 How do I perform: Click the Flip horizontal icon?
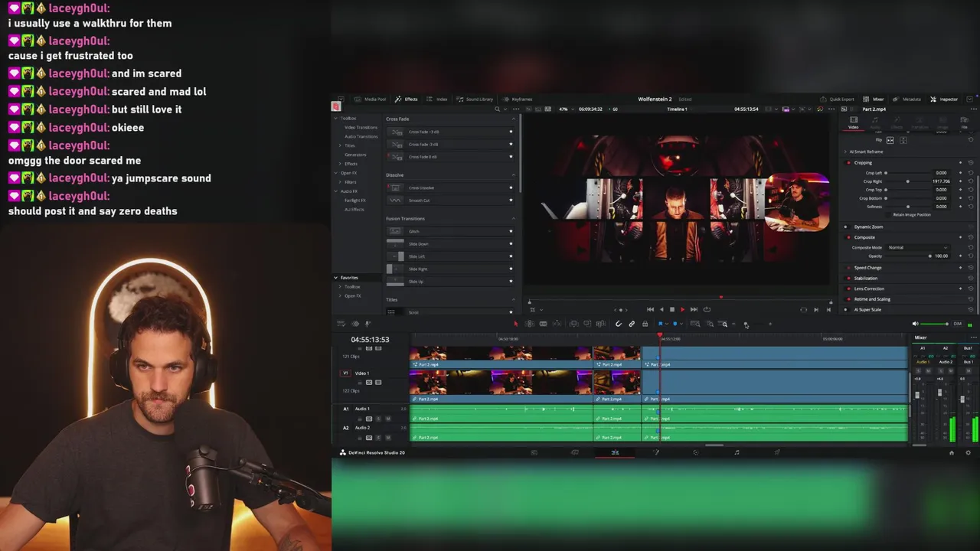890,140
